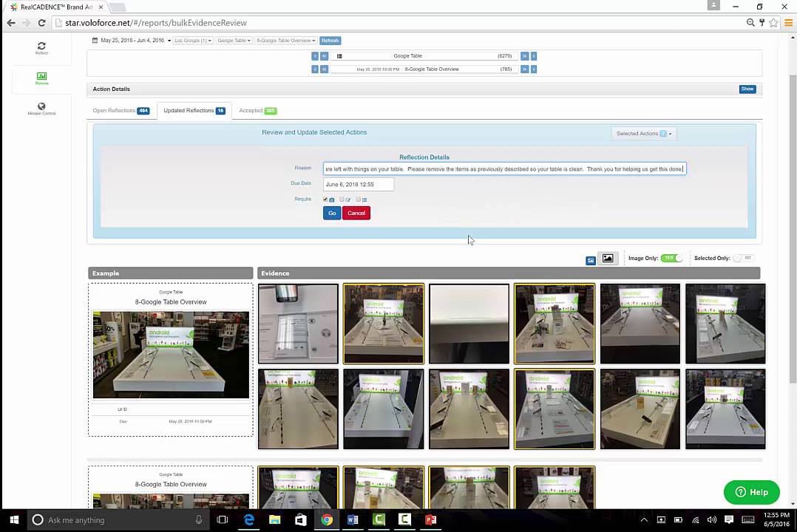Click the red Cancel button

(356, 213)
